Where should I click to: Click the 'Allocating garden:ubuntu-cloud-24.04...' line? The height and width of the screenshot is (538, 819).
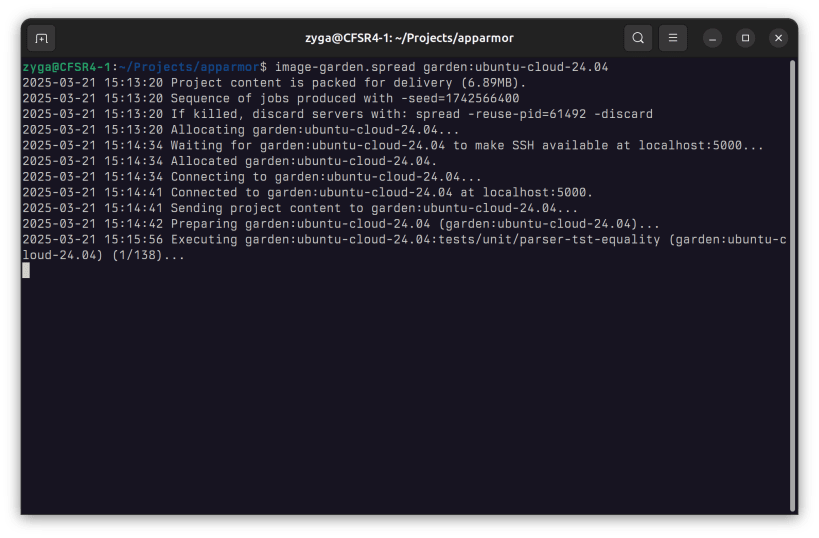pyautogui.click(x=241, y=130)
